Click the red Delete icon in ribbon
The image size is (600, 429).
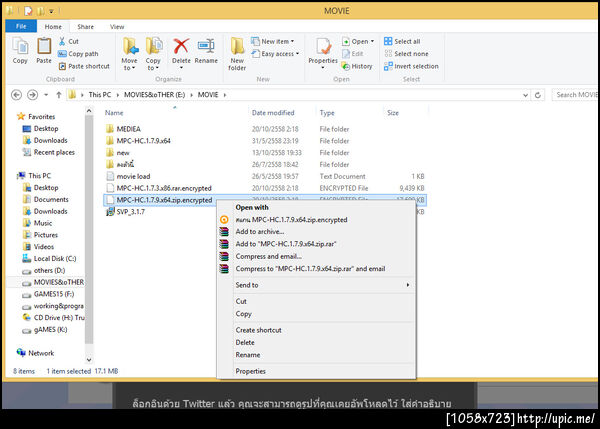click(x=181, y=46)
